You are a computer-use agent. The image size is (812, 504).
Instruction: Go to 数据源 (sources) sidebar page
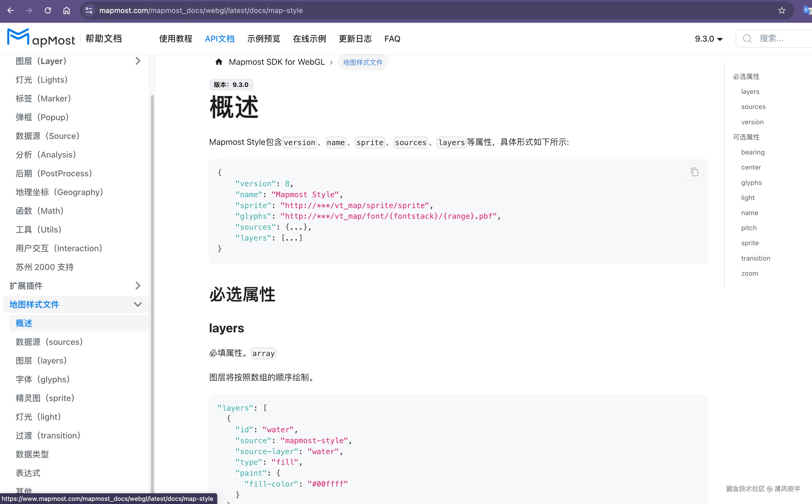[49, 342]
